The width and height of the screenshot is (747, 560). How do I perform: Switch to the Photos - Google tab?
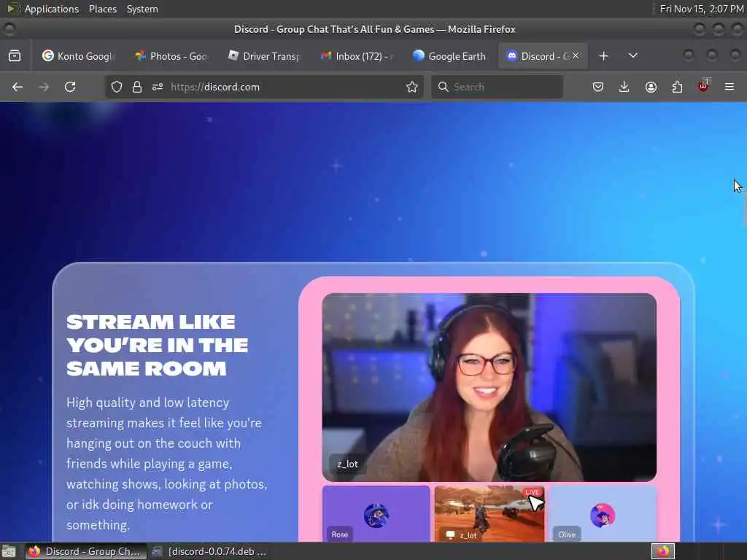(171, 55)
